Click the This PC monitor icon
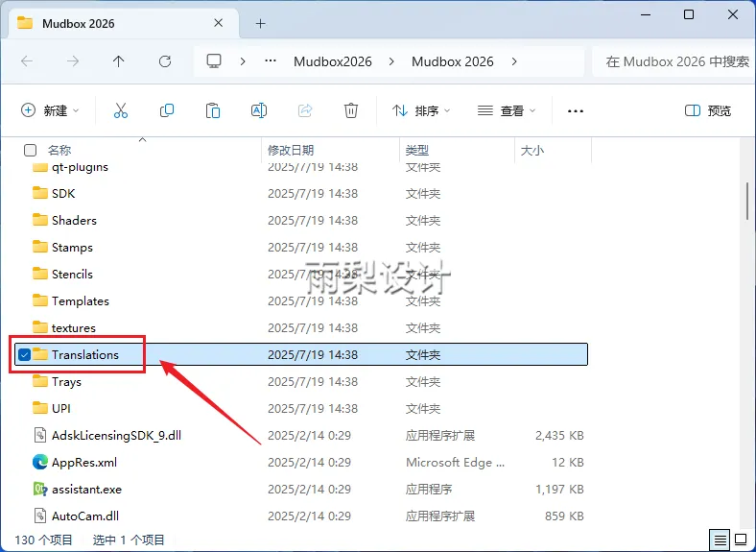The width and height of the screenshot is (756, 552). tap(214, 61)
